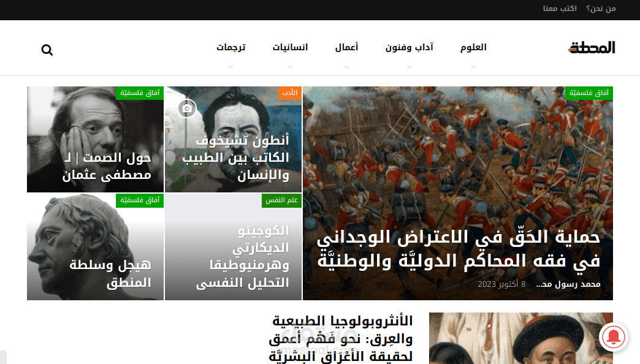The width and height of the screenshot is (640, 364).
Task: Click the علم النفس category tag
Action: point(281,200)
